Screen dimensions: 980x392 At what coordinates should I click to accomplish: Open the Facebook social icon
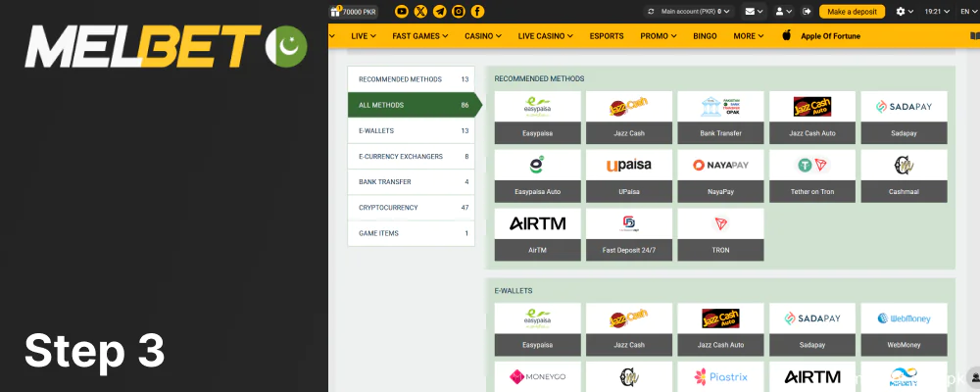(477, 11)
